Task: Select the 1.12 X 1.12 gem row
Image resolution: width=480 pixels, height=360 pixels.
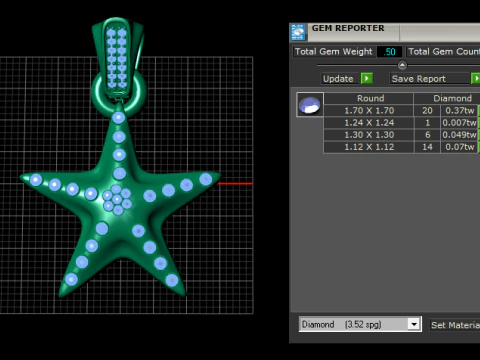Action: (x=402, y=147)
